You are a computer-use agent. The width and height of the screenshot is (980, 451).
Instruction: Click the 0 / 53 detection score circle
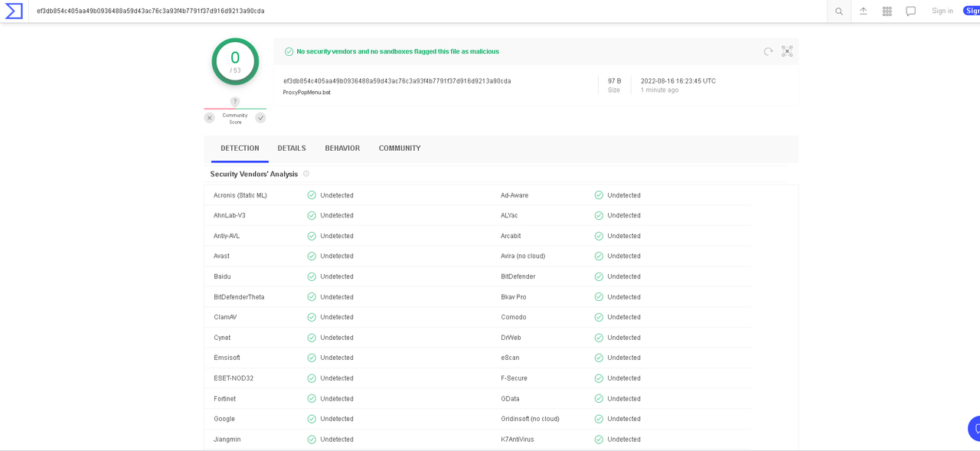(x=235, y=61)
